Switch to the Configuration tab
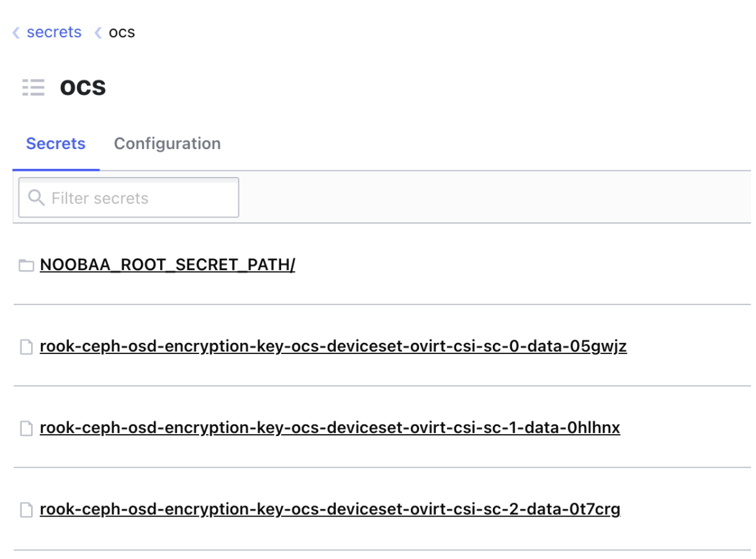 click(168, 143)
